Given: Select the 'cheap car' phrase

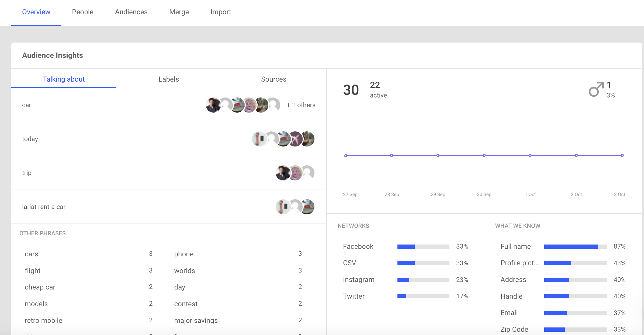Looking at the screenshot, I should pos(40,287).
